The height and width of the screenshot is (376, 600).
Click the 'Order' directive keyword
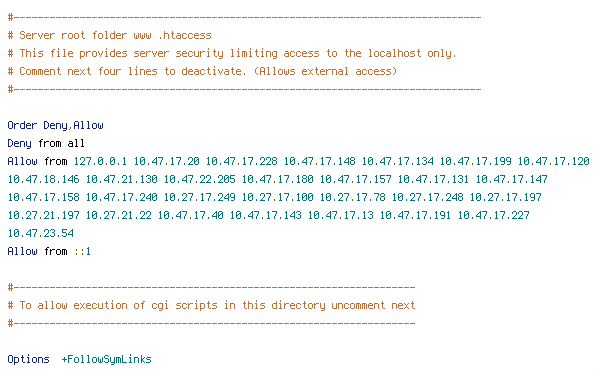coord(22,125)
